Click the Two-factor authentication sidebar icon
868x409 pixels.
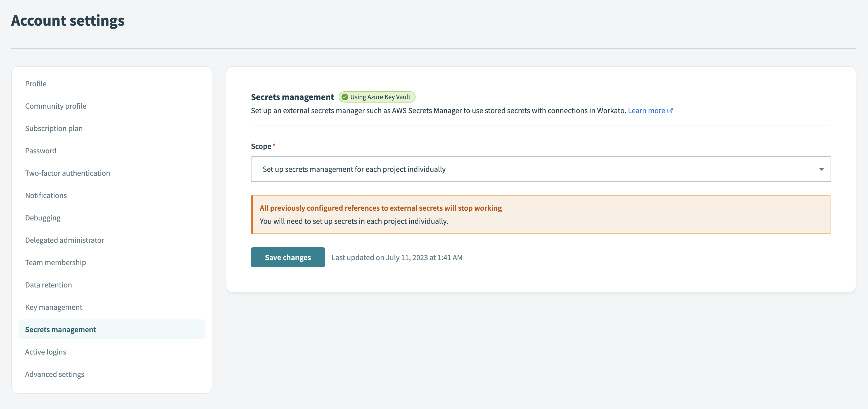pos(68,172)
